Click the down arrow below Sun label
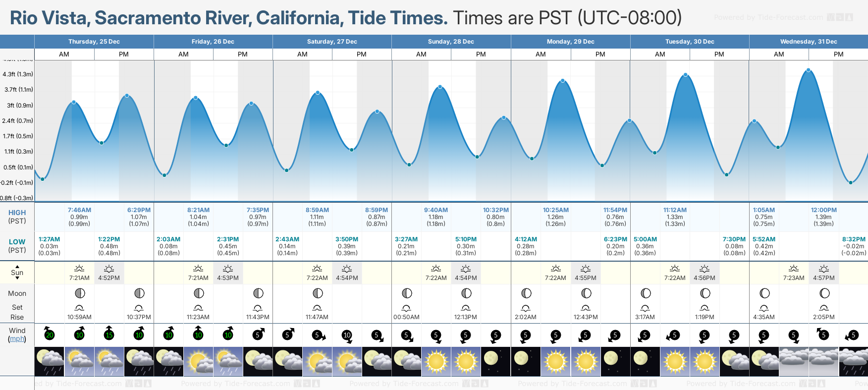Image resolution: width=868 pixels, height=390 pixels. tap(17, 279)
